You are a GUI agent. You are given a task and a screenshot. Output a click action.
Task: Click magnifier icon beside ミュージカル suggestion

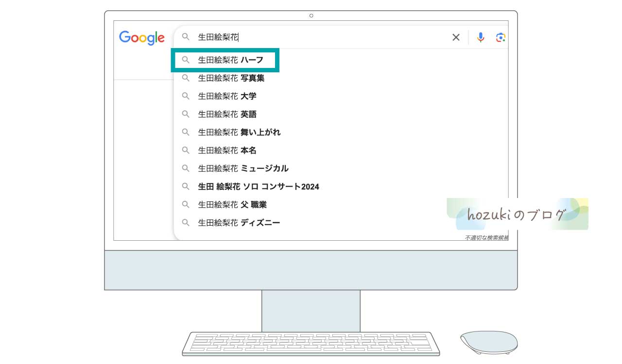pyautogui.click(x=186, y=168)
